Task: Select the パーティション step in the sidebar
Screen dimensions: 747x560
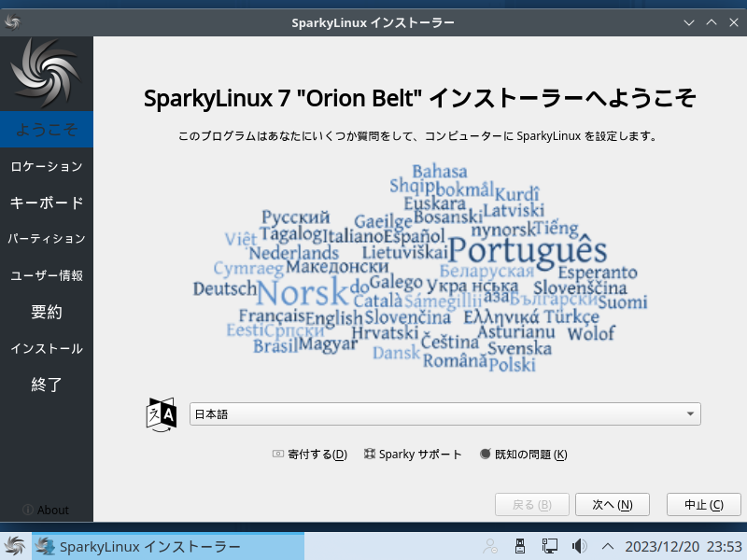Action: pyautogui.click(x=46, y=239)
